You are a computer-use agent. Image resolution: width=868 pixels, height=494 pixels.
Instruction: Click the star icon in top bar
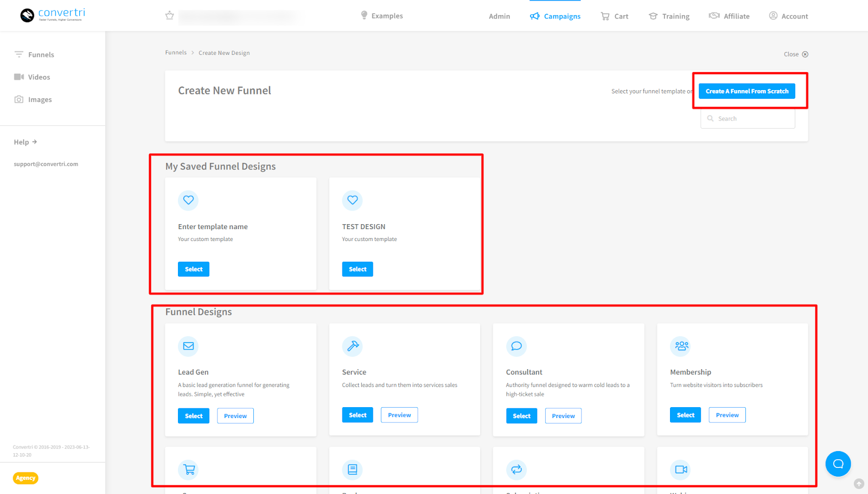(x=169, y=16)
